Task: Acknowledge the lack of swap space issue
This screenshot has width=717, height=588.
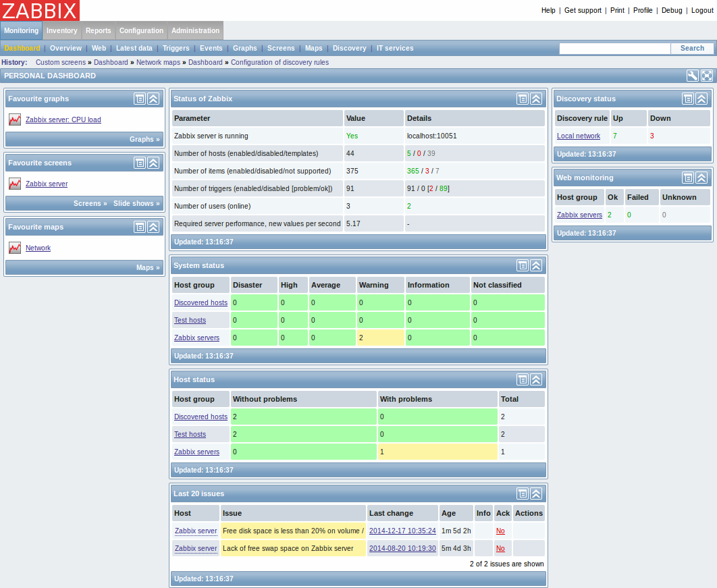Action: click(500, 548)
